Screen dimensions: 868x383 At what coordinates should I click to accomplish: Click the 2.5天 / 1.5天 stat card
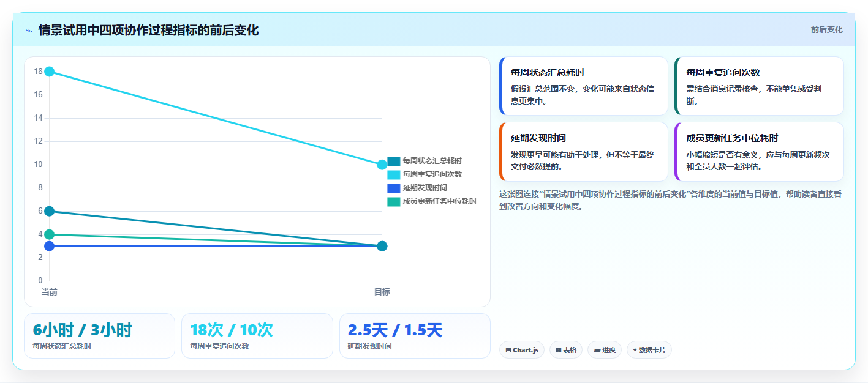tap(415, 336)
